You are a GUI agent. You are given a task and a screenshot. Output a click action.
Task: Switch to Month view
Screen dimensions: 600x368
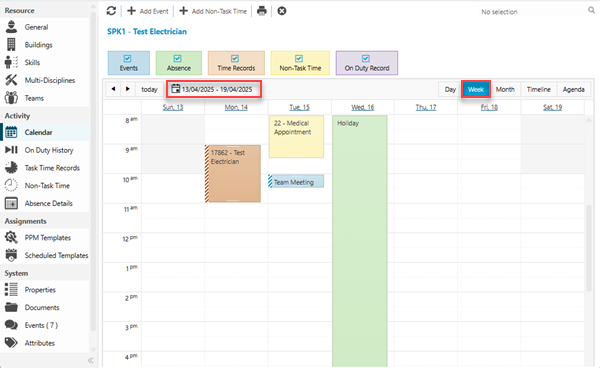click(505, 90)
